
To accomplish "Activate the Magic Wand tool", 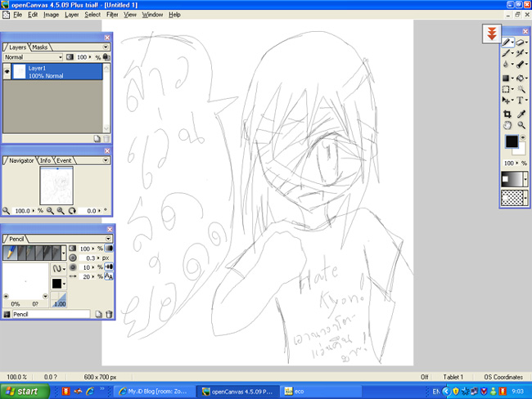I will tap(521, 89).
